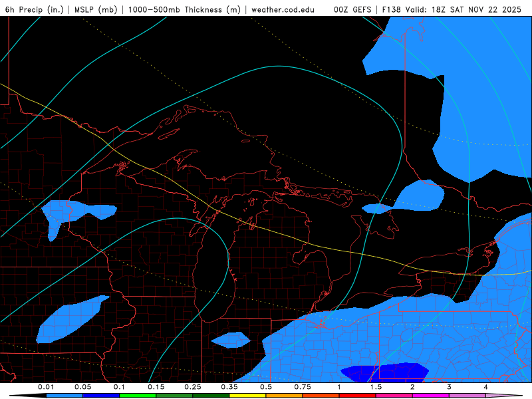
Task: Pick the red 1–1.5 legend swatch
Action: pos(358,396)
